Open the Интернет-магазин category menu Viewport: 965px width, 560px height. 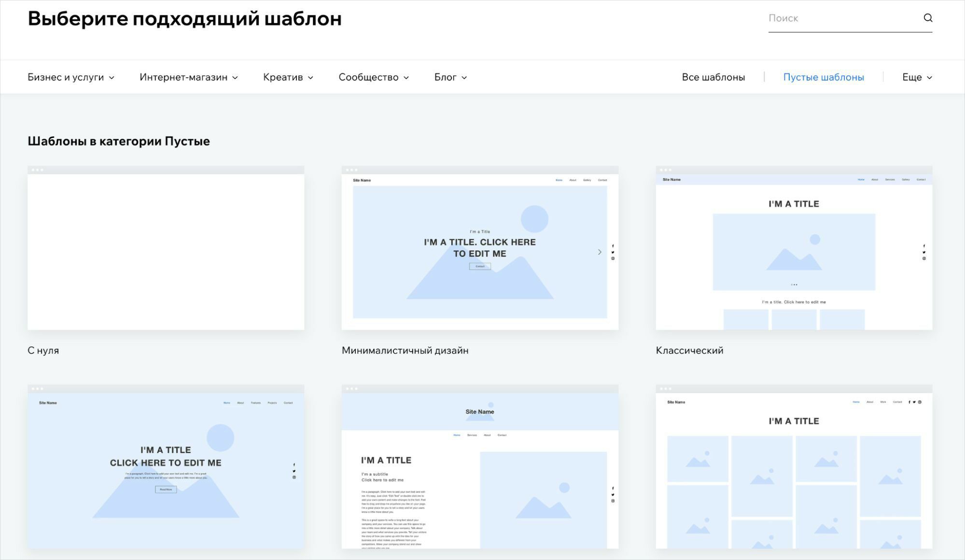click(189, 77)
